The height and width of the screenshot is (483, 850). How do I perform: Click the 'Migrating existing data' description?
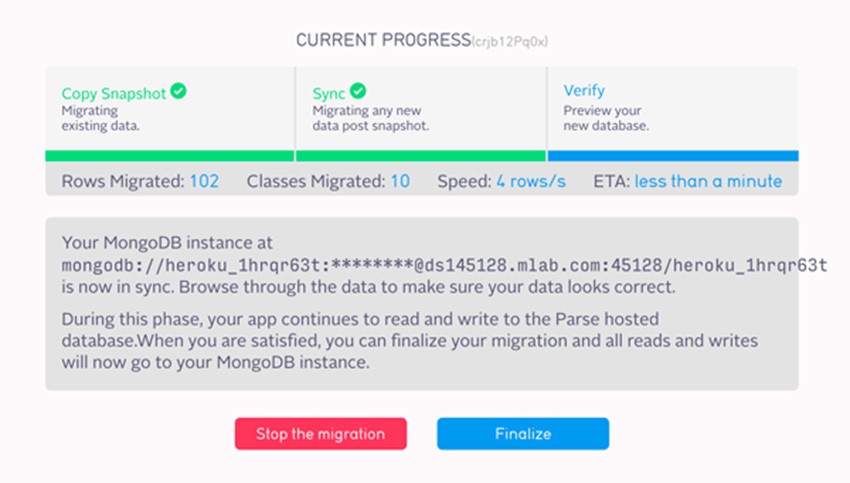pos(100,118)
